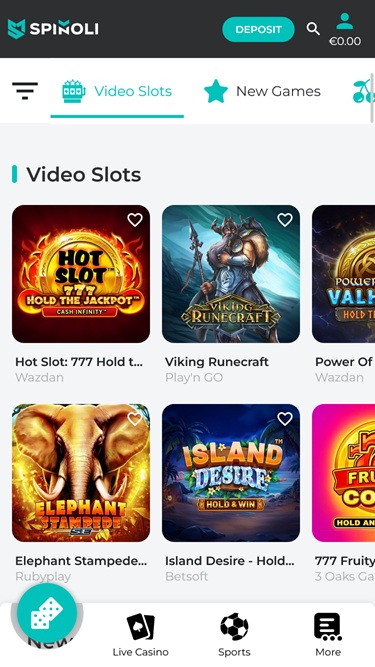Viewport: 375px width, 667px height.
Task: Open the search magnifier icon
Action: [x=313, y=29]
